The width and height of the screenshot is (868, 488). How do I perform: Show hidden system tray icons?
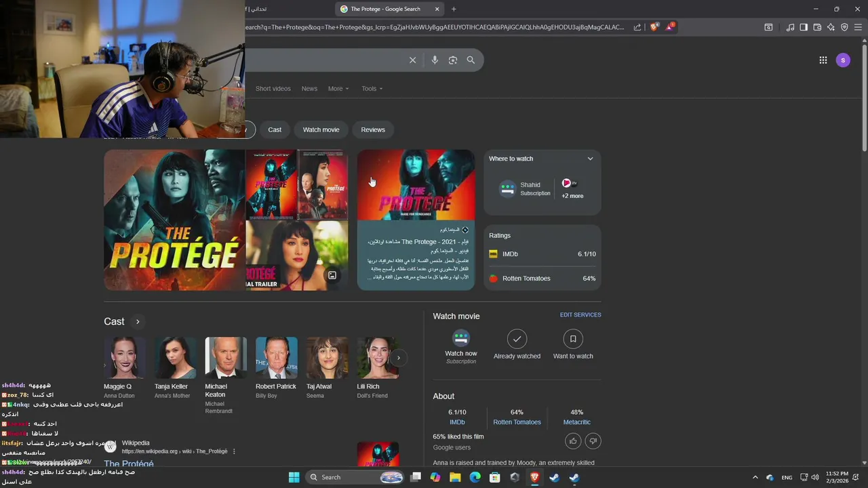point(755,477)
